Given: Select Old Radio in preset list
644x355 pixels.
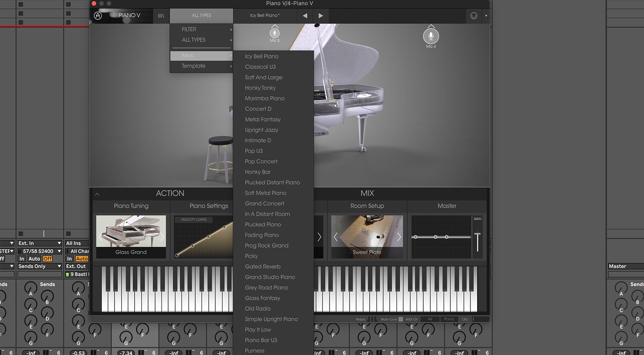Looking at the screenshot, I should tap(273, 309).
